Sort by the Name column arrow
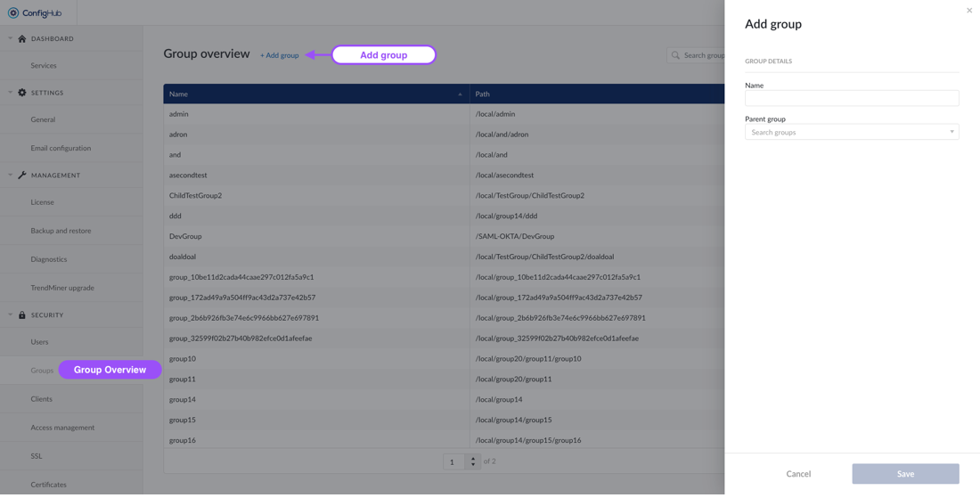Viewport: 980px width, 498px height. [460, 94]
